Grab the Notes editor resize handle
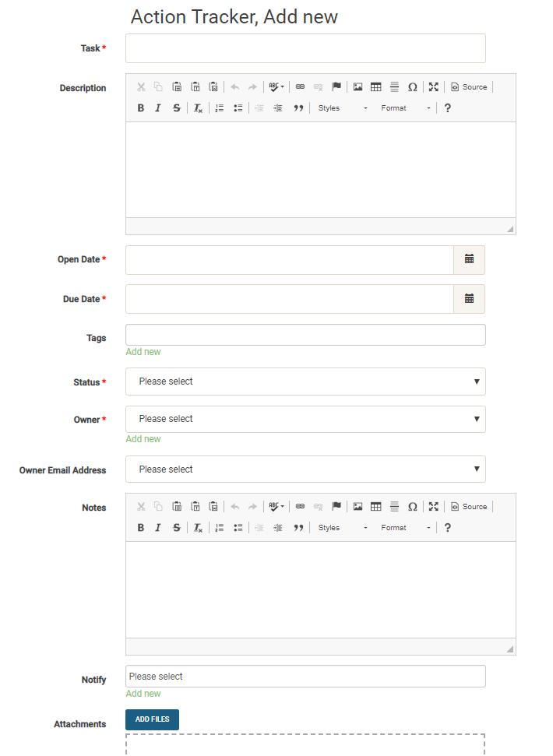Image resolution: width=553 pixels, height=756 pixels. click(510, 649)
